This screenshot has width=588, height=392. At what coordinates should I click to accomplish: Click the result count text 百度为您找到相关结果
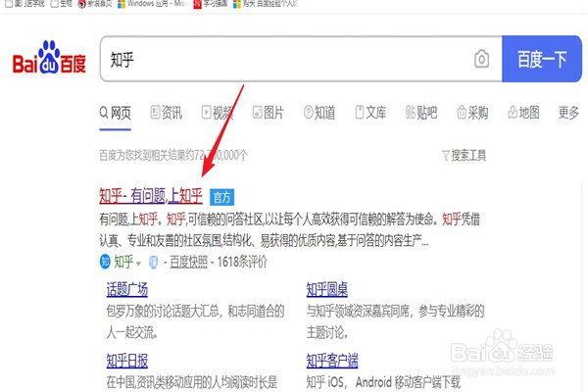point(173,155)
